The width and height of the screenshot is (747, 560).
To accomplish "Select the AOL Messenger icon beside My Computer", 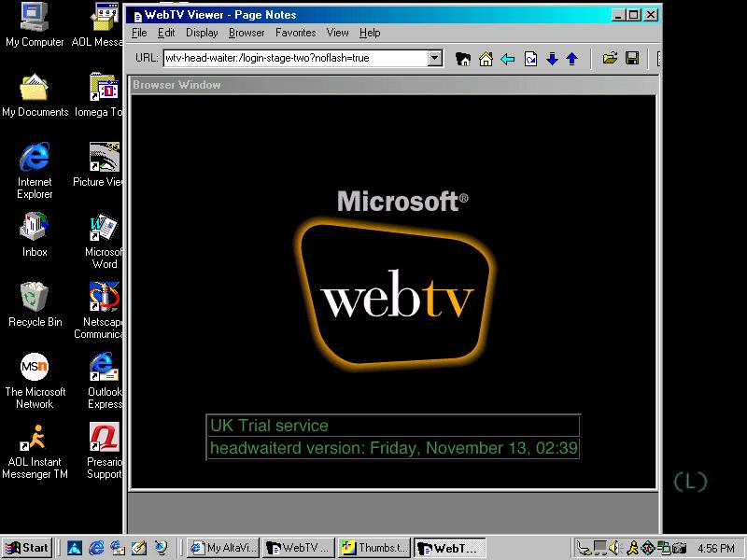I will click(x=99, y=25).
